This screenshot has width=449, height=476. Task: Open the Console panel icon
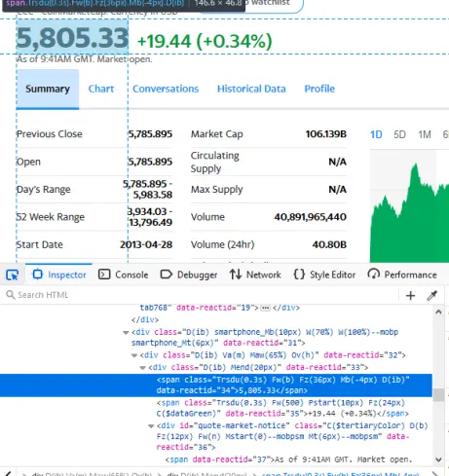[104, 275]
